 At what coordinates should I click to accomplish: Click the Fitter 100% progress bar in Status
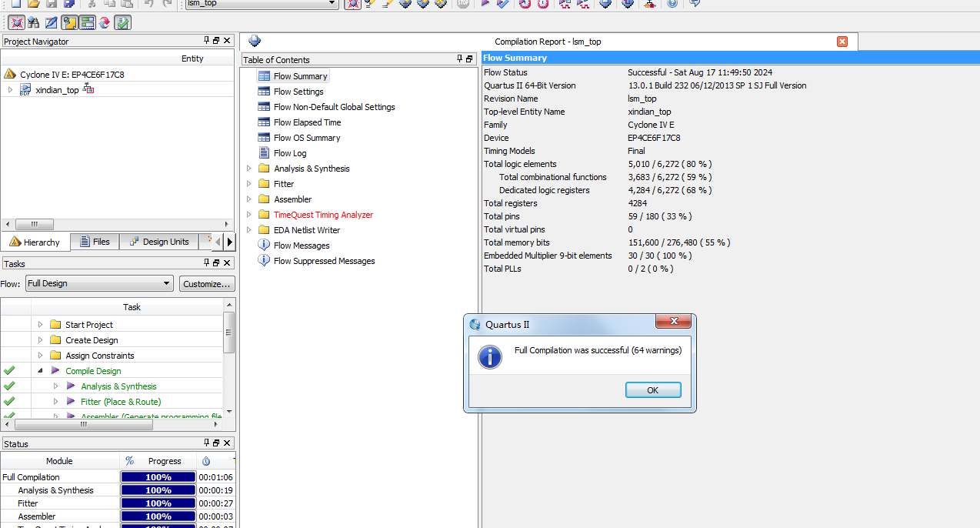pos(158,503)
